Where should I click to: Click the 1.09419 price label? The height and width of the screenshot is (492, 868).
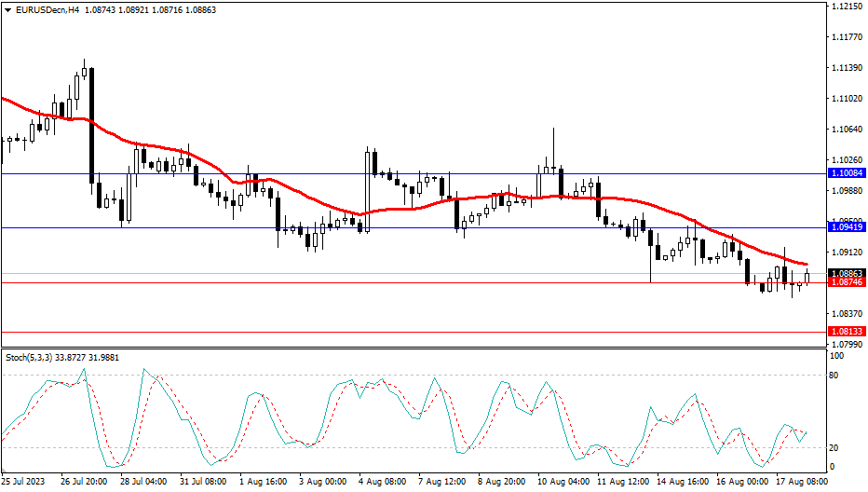click(x=847, y=227)
